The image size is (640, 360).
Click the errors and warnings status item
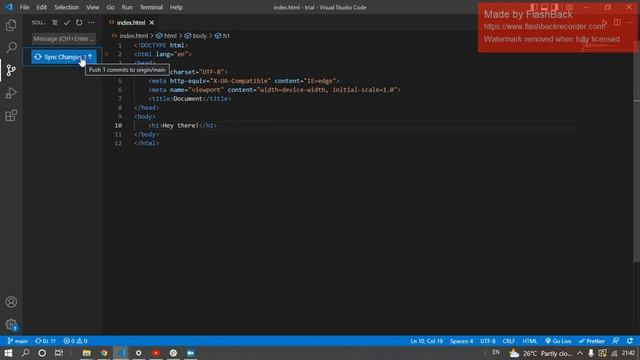[76, 341]
